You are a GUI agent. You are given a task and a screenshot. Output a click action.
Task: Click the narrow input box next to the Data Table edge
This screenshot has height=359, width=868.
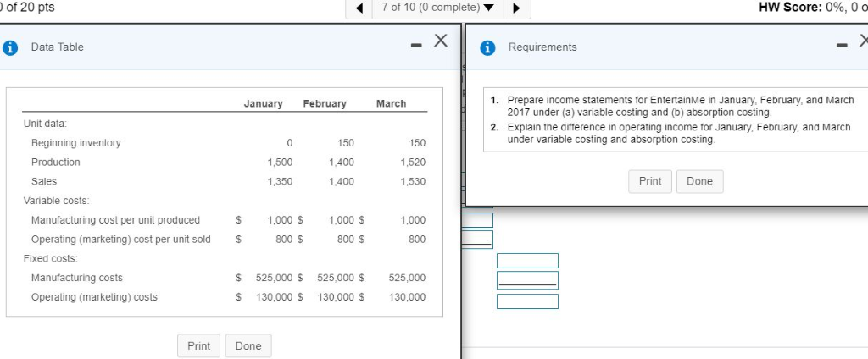(477, 220)
